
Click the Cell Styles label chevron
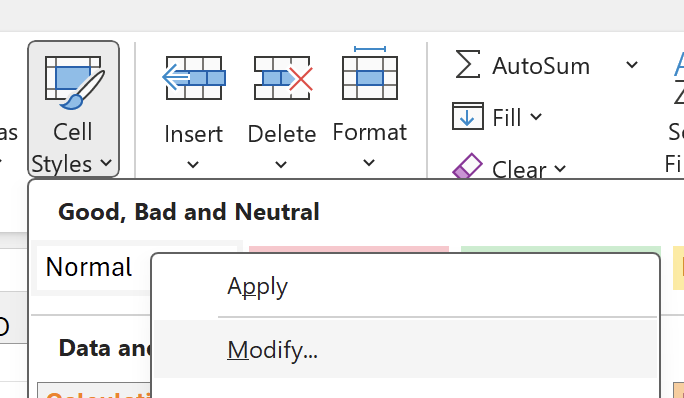106,163
